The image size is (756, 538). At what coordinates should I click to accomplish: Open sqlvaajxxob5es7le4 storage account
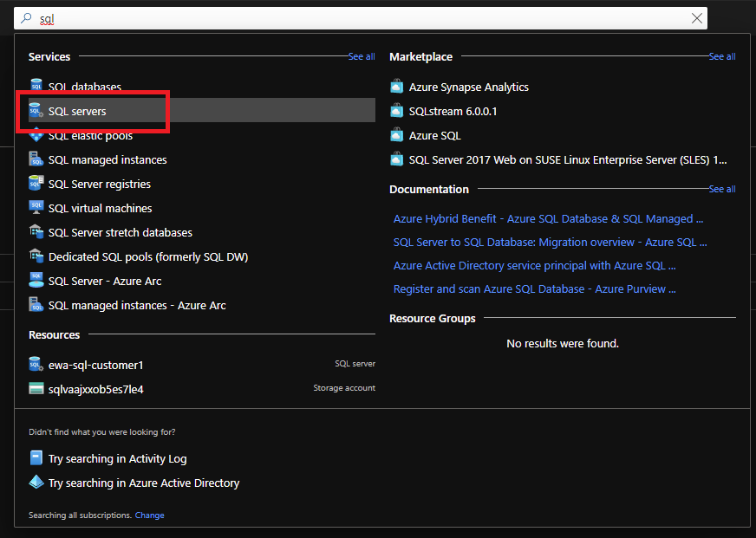click(96, 389)
